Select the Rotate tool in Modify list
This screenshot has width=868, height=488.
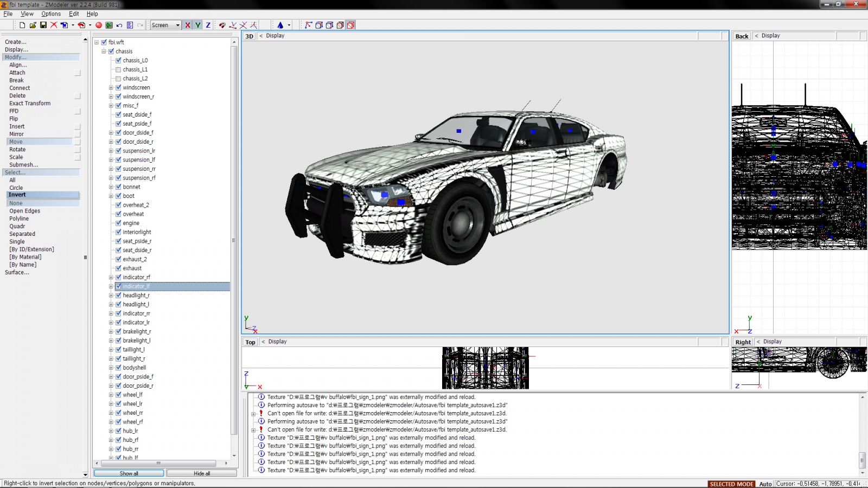pyautogui.click(x=17, y=150)
